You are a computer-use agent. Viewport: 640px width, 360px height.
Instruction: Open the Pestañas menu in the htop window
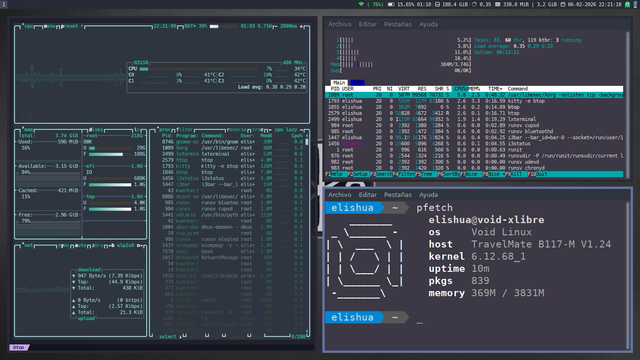coord(398,24)
